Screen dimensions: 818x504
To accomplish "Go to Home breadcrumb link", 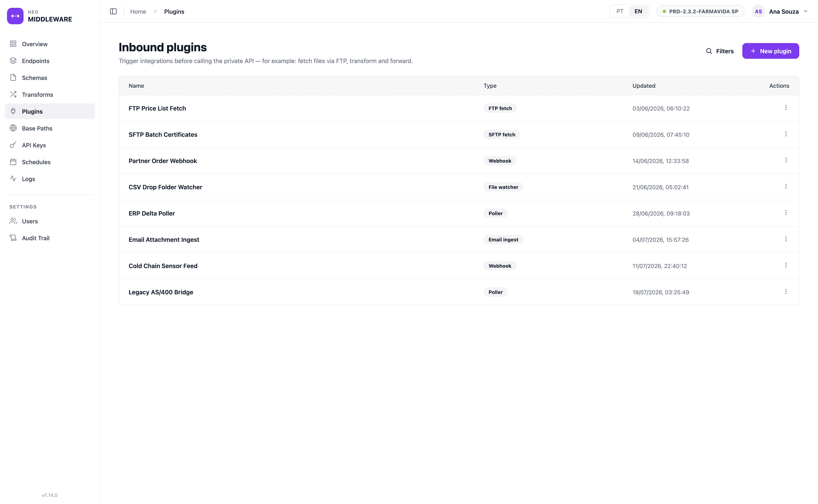I will pyautogui.click(x=138, y=11).
